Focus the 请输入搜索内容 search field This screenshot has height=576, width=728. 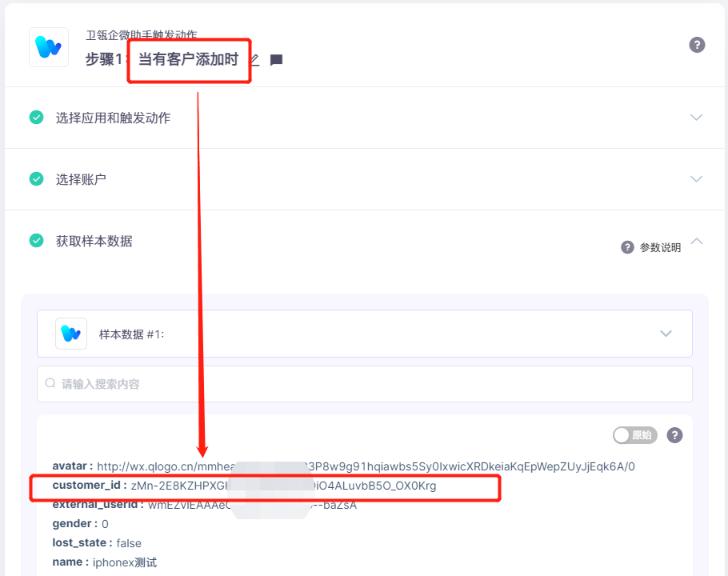365,384
